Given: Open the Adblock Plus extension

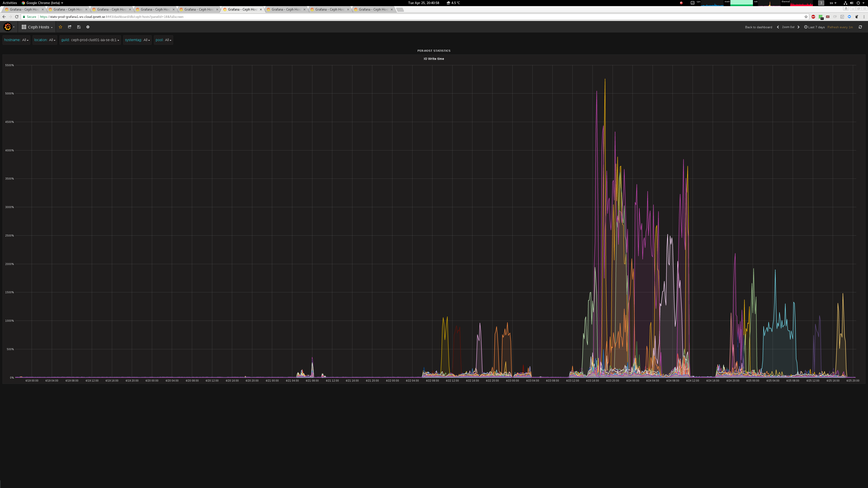Looking at the screenshot, I should click(814, 16).
